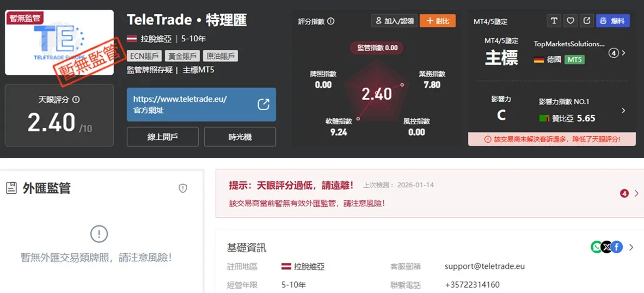Click the exclamation icon in empty license panel

coord(99,235)
